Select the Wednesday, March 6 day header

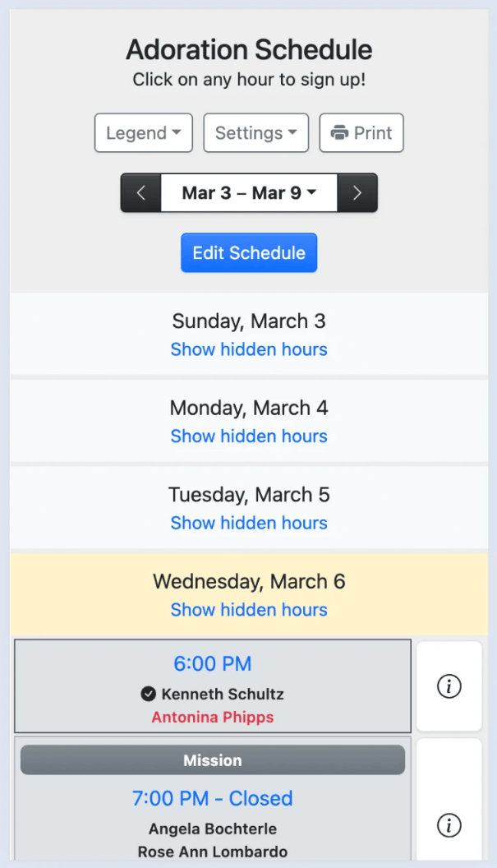249,581
